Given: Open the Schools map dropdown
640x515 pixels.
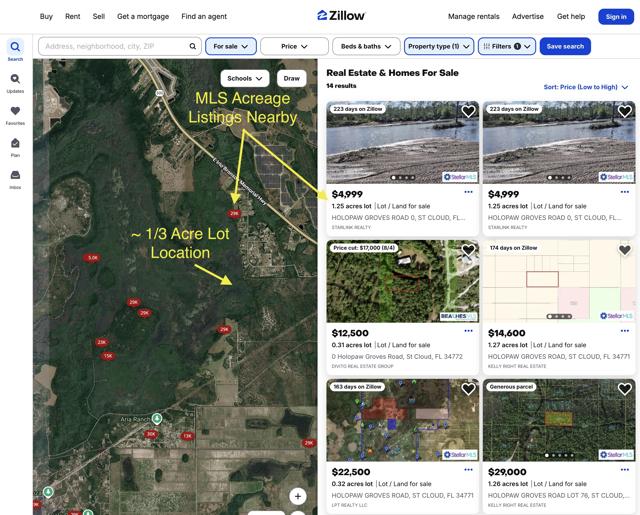Looking at the screenshot, I should [x=245, y=78].
